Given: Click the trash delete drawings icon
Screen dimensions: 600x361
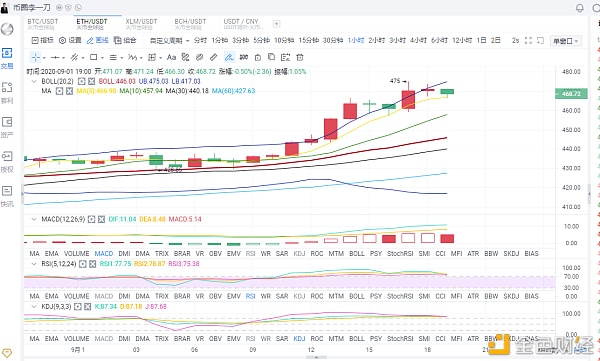Looking at the screenshot, I should pos(300,57).
